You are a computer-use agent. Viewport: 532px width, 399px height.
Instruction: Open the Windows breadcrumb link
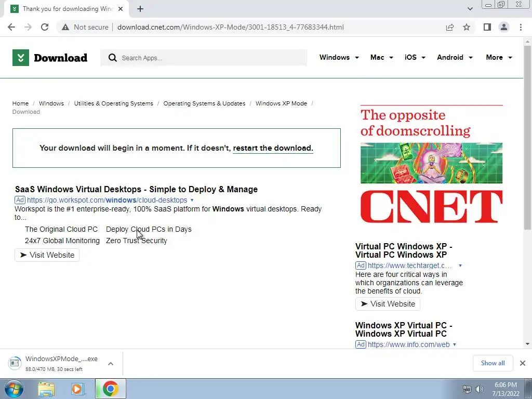click(51, 103)
